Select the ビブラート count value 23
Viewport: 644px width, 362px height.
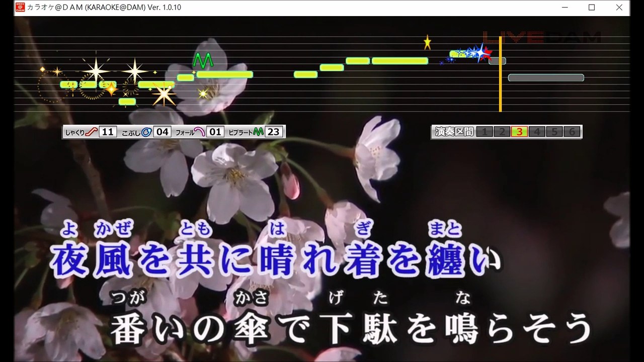(x=274, y=132)
